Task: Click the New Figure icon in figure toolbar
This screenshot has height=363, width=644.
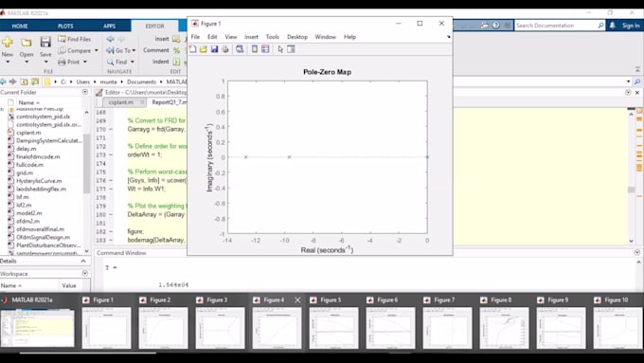Action: coord(192,49)
